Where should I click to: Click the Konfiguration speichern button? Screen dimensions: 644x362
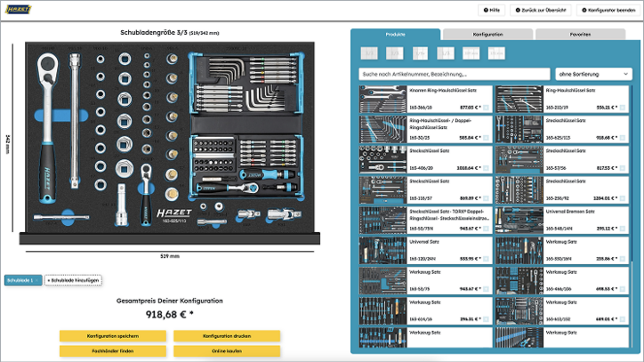point(112,336)
